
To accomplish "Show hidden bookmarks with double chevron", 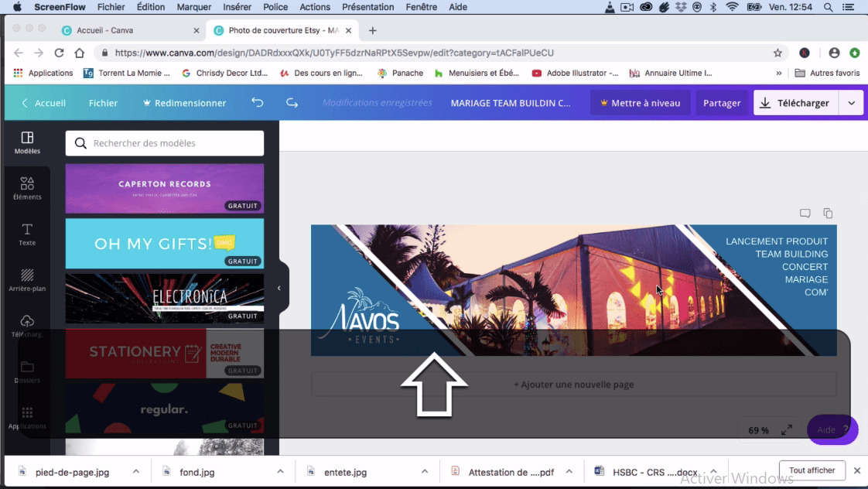I will [x=779, y=73].
